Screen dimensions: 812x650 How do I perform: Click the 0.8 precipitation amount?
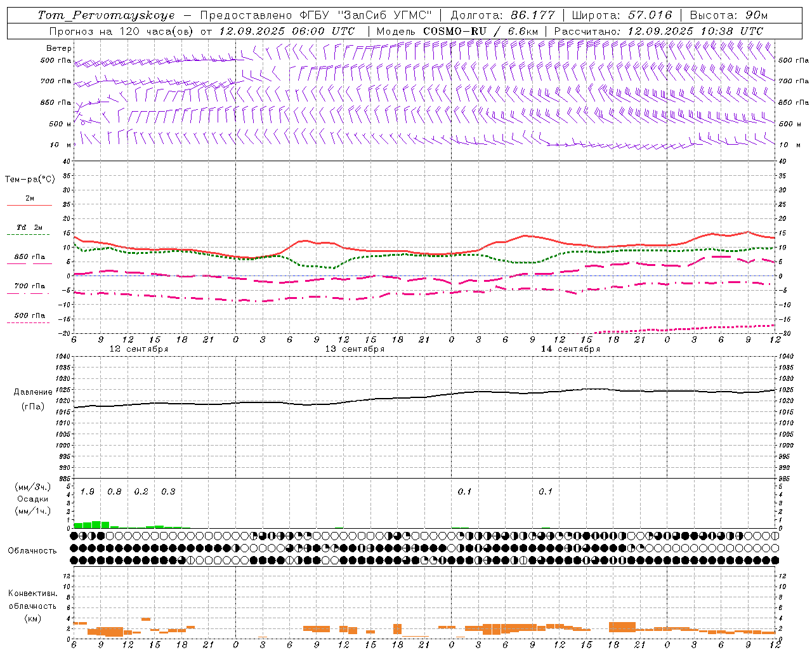coord(114,491)
